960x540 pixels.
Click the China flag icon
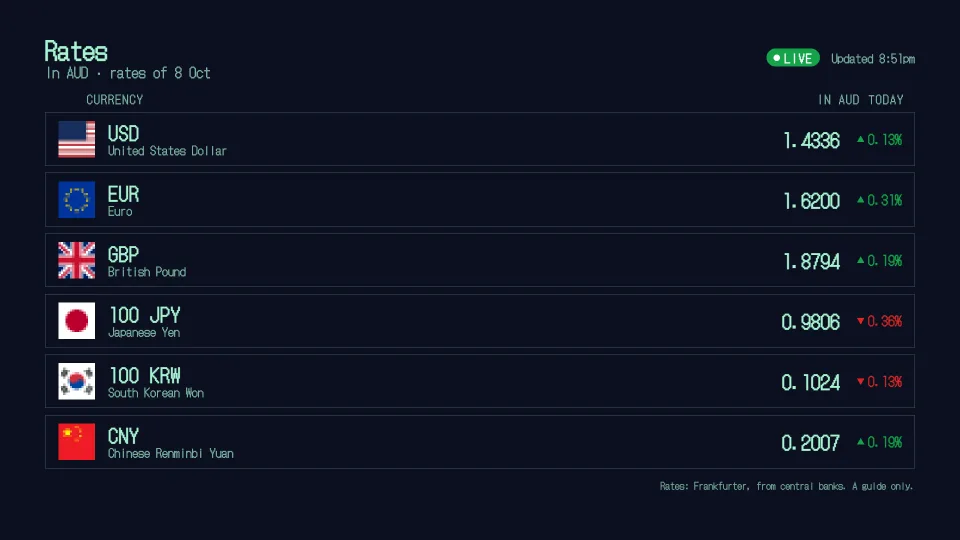pos(77,441)
